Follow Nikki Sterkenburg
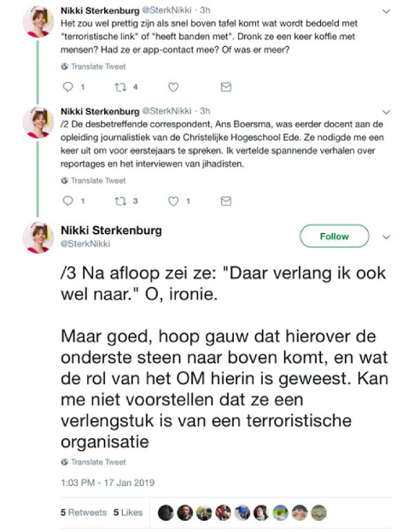The width and height of the screenshot is (414, 532). (x=335, y=237)
